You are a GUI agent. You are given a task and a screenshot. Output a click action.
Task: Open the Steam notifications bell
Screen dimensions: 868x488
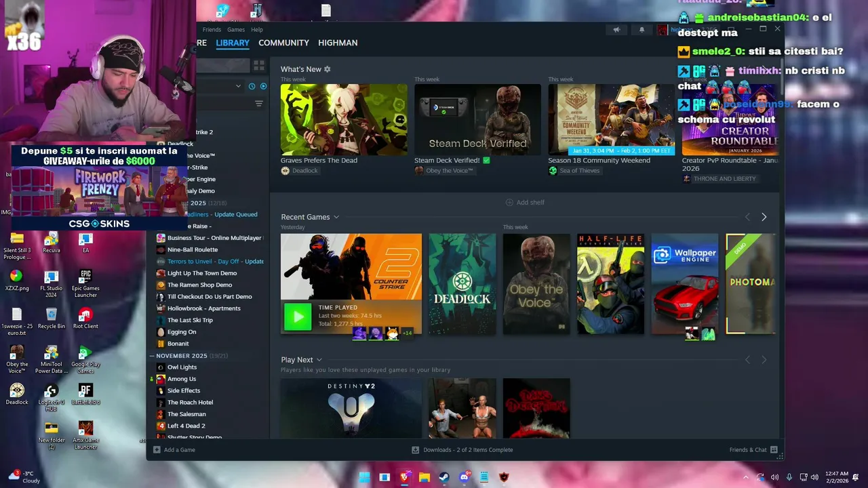[x=642, y=30]
